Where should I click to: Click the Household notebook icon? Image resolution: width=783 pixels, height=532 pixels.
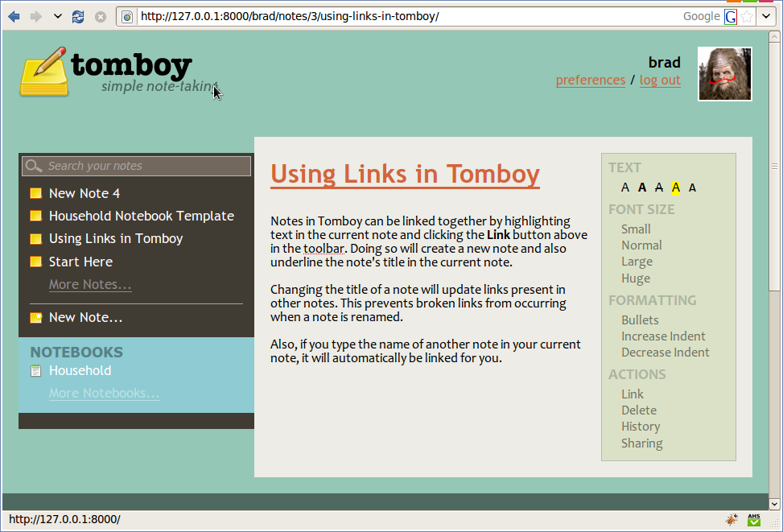click(x=35, y=371)
